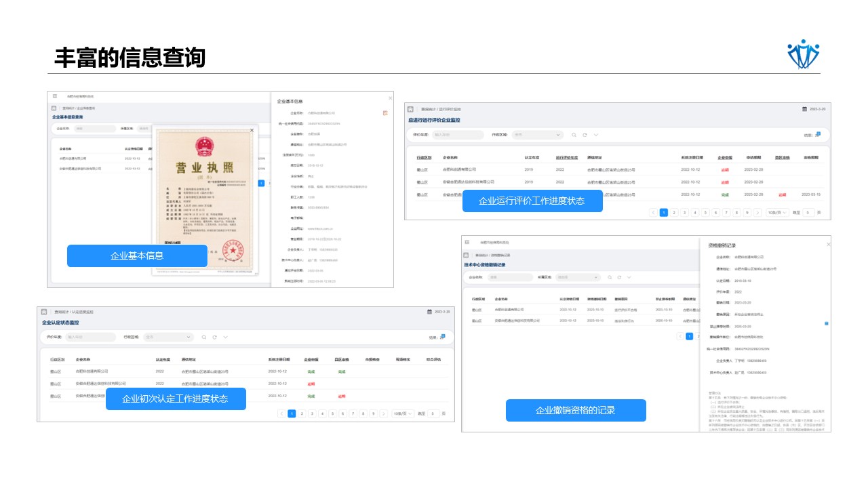Click search icon in 企业认定状态监控 window
Viewport: 868px width, 488px height.
pos(203,337)
